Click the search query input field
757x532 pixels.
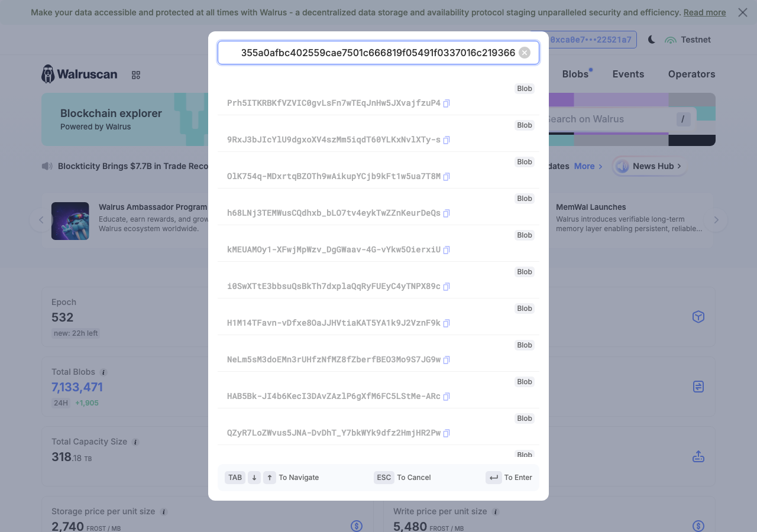click(378, 53)
